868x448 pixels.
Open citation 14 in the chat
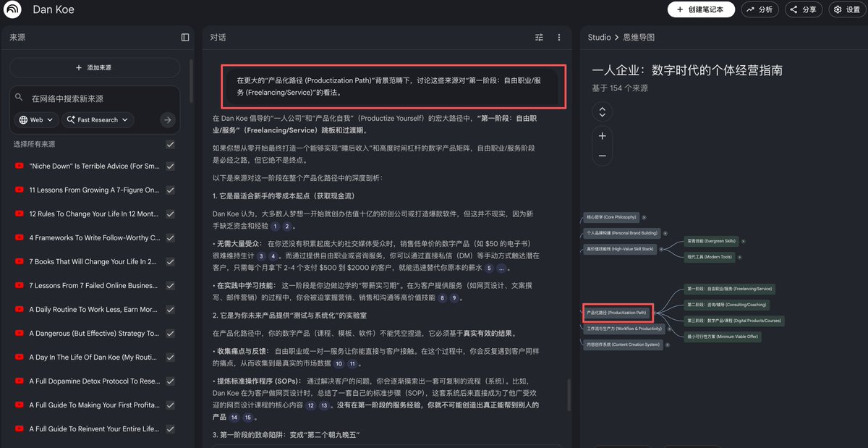pos(234,418)
